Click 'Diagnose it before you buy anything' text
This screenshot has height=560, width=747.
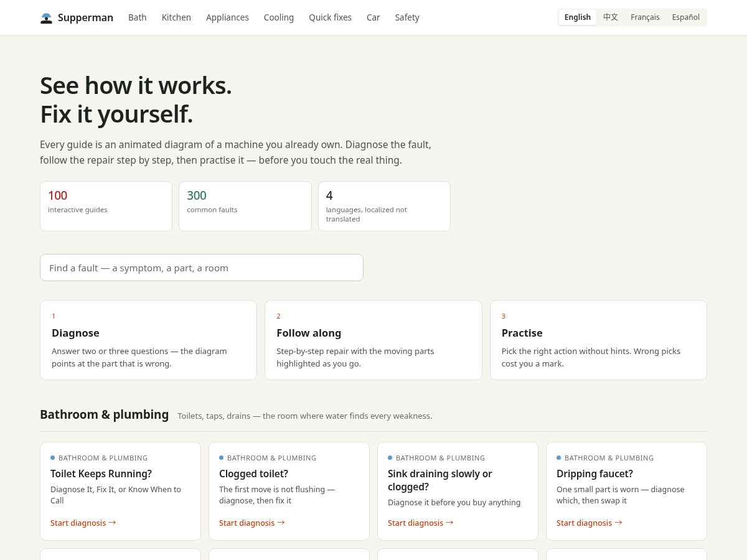(x=454, y=502)
